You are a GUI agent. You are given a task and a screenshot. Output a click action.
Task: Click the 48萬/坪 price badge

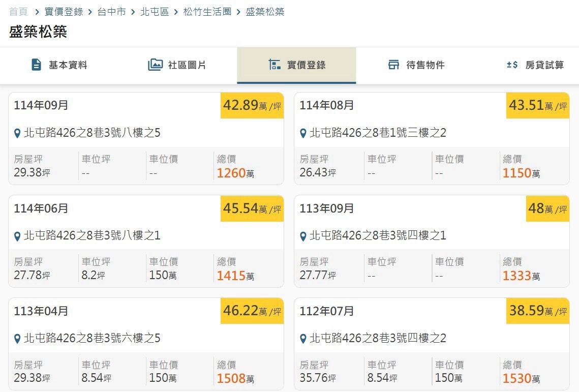tap(547, 208)
